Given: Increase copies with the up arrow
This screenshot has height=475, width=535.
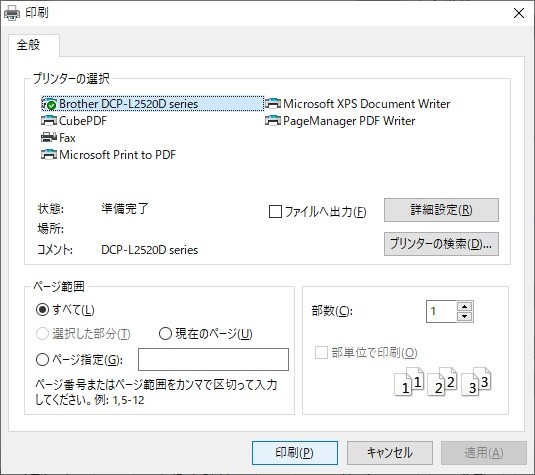Looking at the screenshot, I should [x=464, y=306].
